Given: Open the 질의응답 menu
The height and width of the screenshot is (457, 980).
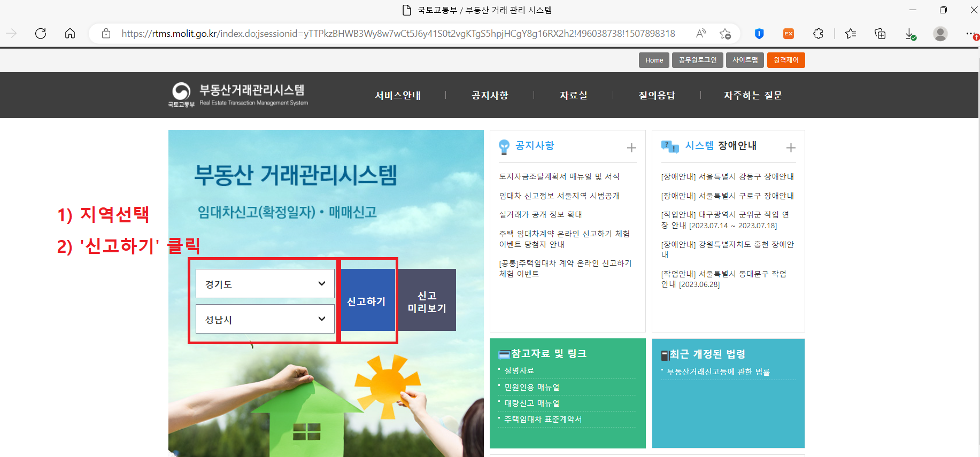Looking at the screenshot, I should [x=657, y=95].
